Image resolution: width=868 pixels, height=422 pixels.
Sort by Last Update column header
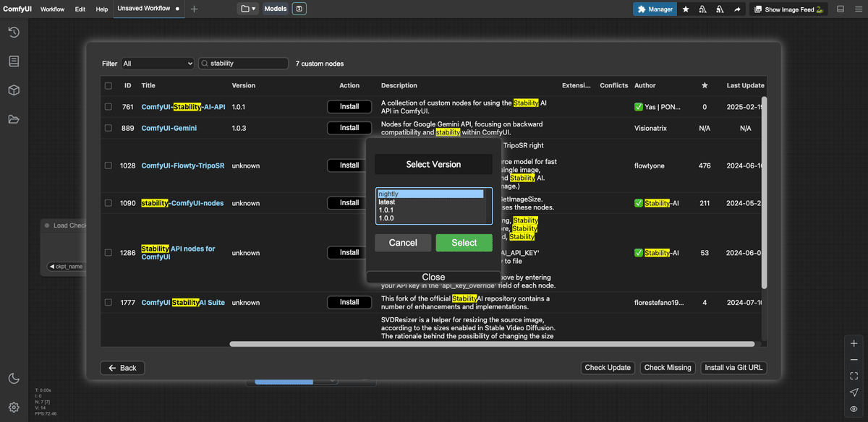746,85
